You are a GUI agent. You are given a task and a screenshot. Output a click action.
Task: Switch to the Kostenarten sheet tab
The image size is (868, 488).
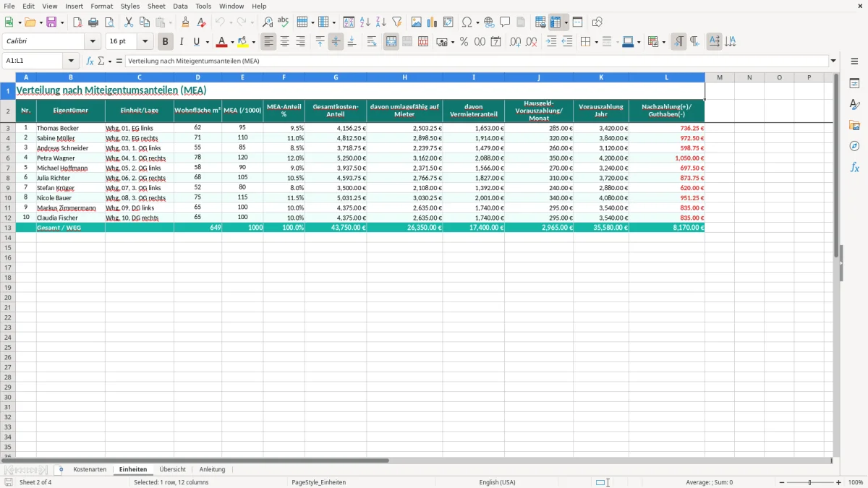pos(90,469)
